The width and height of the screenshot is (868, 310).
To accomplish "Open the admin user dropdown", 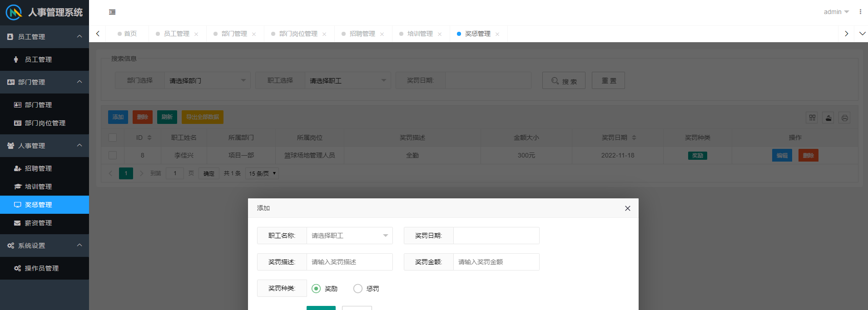I will (x=836, y=12).
